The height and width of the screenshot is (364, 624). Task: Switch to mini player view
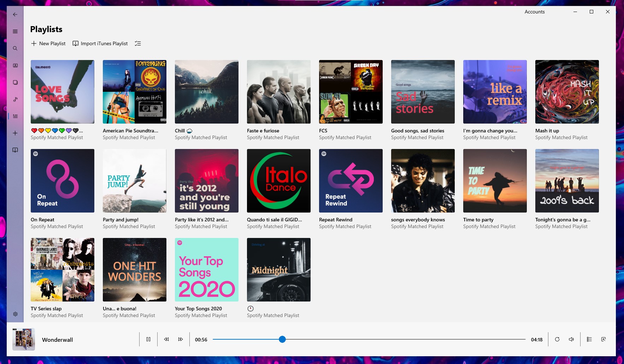(604, 339)
